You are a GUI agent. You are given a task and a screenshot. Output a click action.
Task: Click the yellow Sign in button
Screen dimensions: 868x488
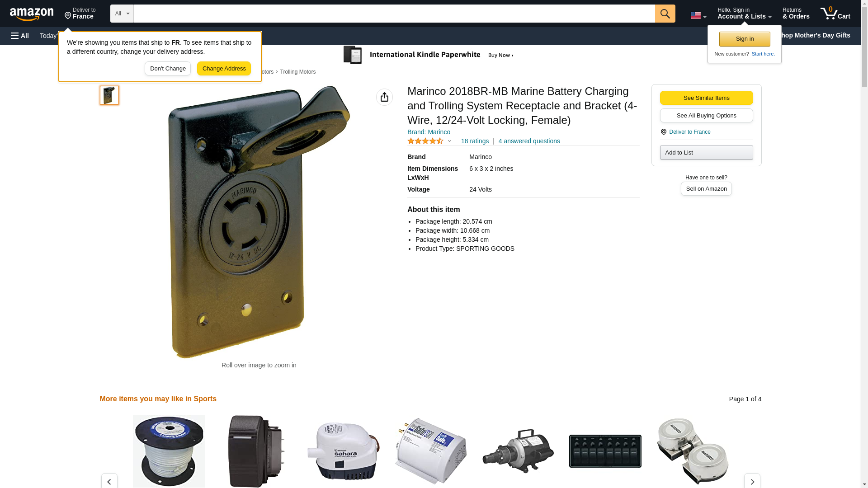pyautogui.click(x=745, y=39)
